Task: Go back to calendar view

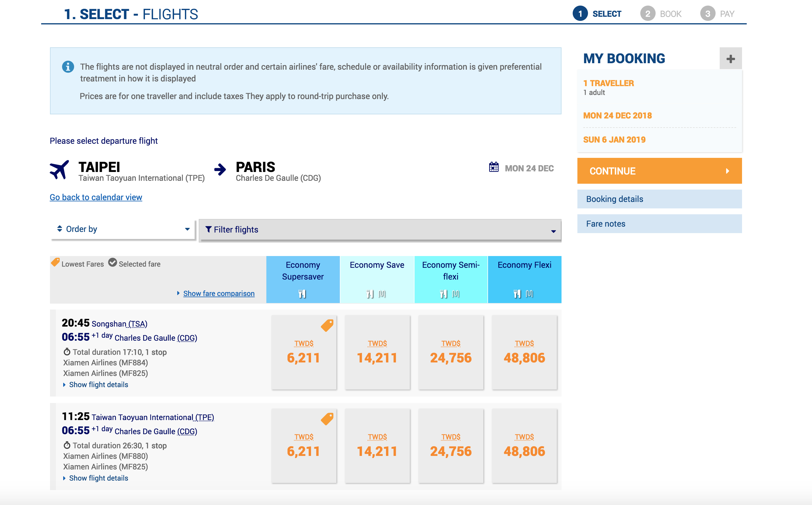Action: [x=96, y=197]
